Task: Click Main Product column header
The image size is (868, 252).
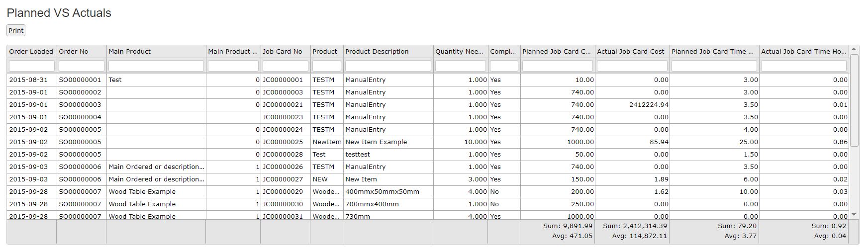Action: 129,51
